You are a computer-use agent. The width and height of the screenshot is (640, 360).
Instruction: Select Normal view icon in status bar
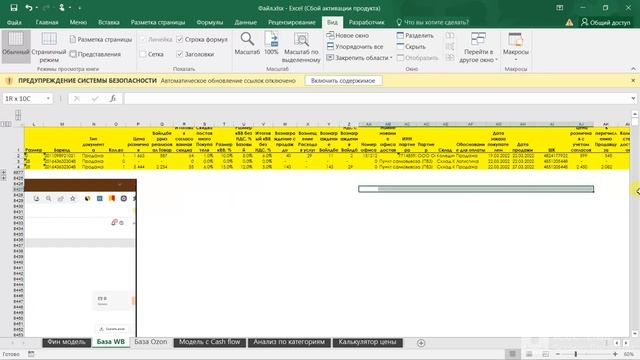pos(512,354)
